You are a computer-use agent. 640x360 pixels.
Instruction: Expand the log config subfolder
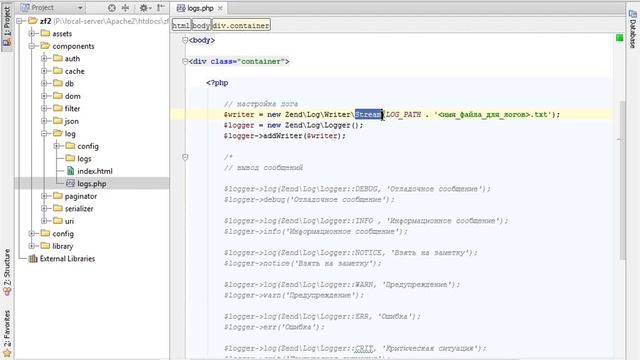[57, 146]
